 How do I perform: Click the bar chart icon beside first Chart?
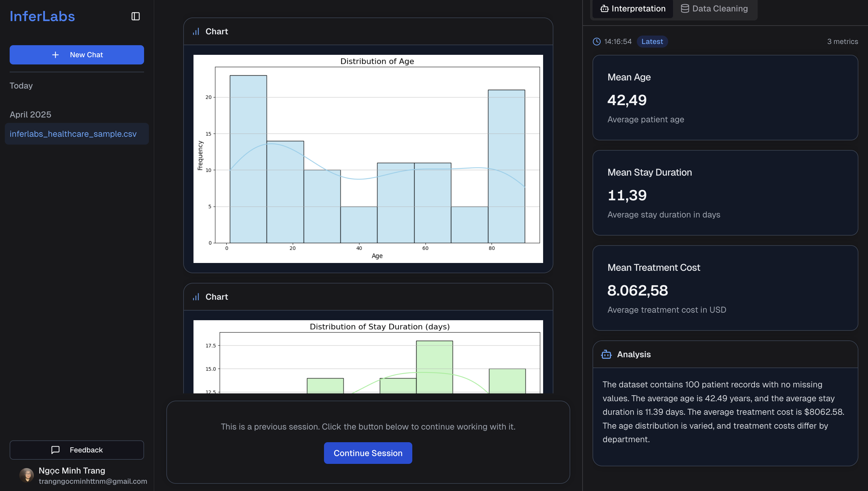(x=196, y=31)
